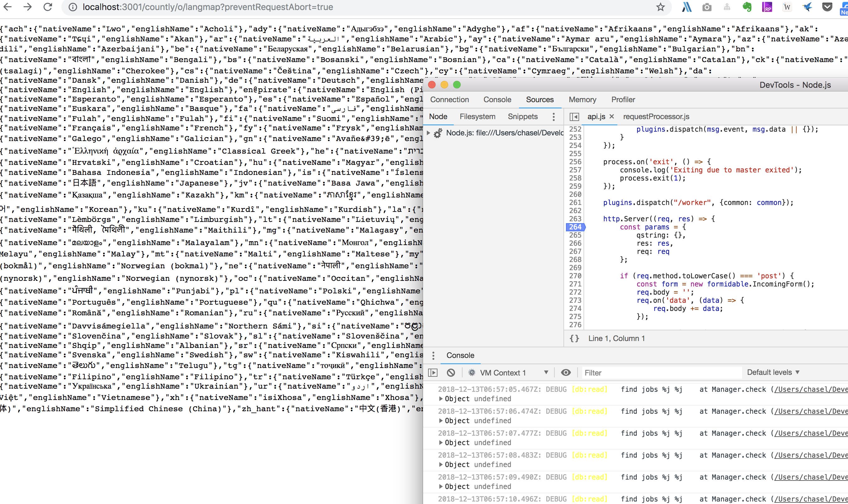Open the Pocket extension icon
This screenshot has width=848, height=504.
click(x=827, y=7)
